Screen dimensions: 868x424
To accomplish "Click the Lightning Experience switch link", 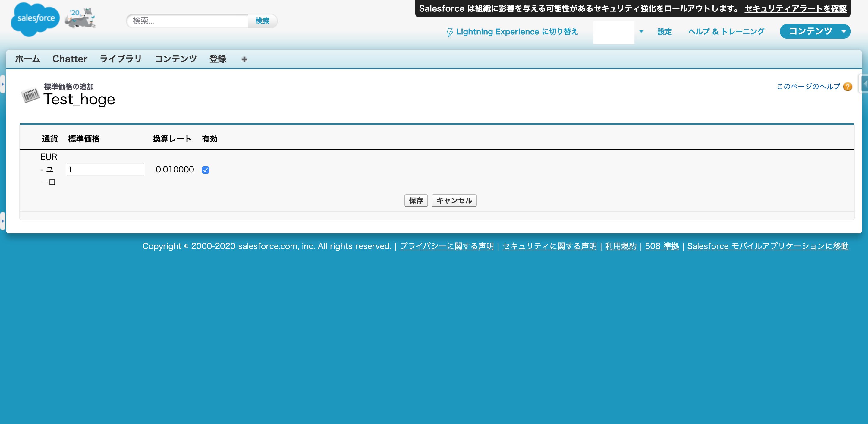I will click(x=512, y=32).
